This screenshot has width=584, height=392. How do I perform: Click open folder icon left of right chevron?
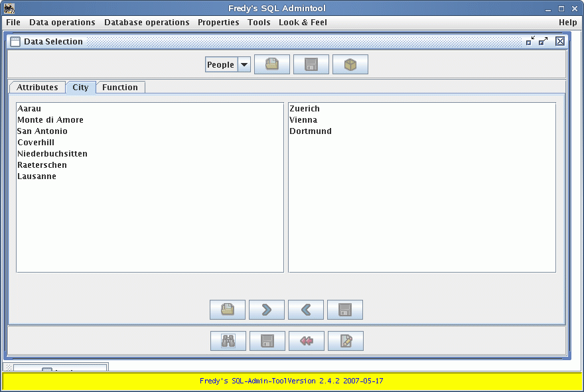pyautogui.click(x=228, y=310)
